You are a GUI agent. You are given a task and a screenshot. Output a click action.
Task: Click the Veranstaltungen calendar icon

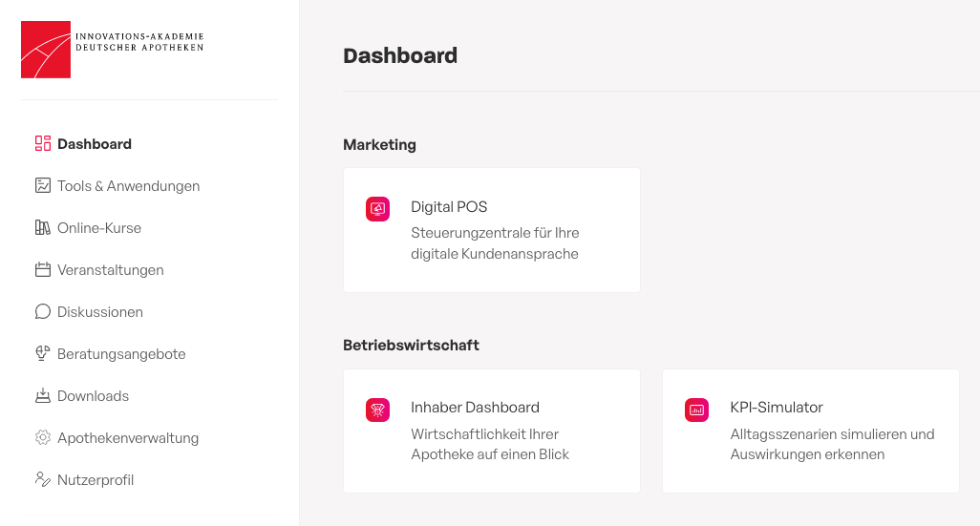42,270
